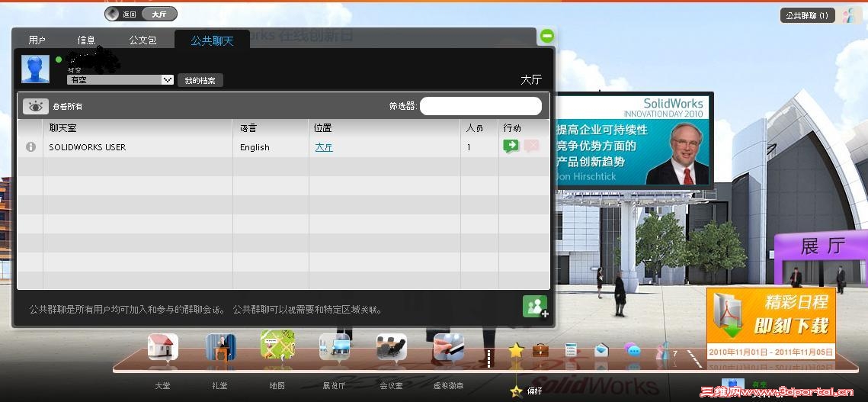
Task: Click the 大厅 location link
Action: tap(324, 147)
